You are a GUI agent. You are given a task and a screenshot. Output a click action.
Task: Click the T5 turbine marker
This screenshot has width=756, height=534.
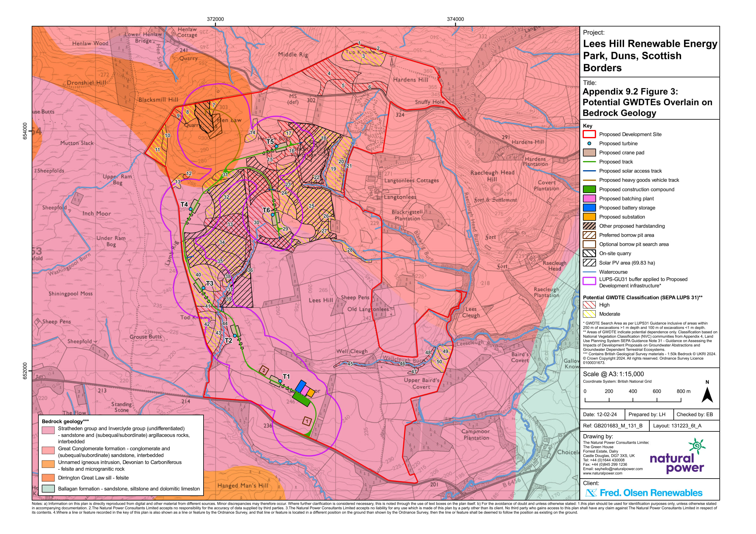tap(276, 146)
